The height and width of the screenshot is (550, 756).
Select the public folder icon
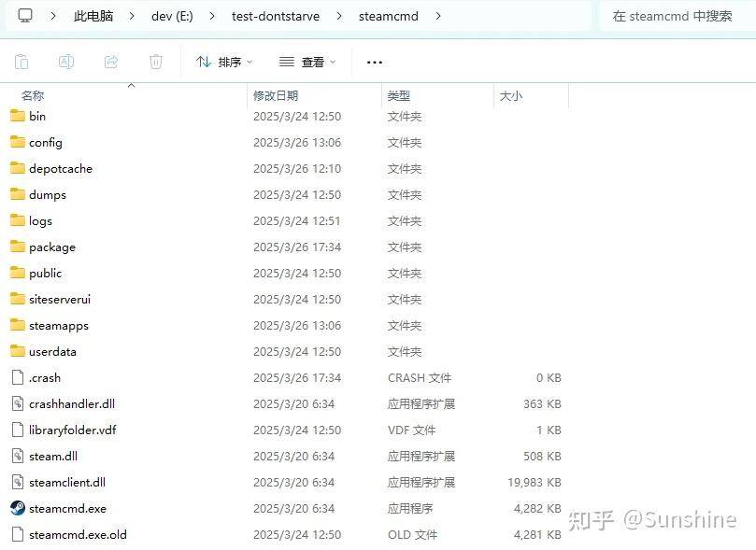tap(18, 273)
